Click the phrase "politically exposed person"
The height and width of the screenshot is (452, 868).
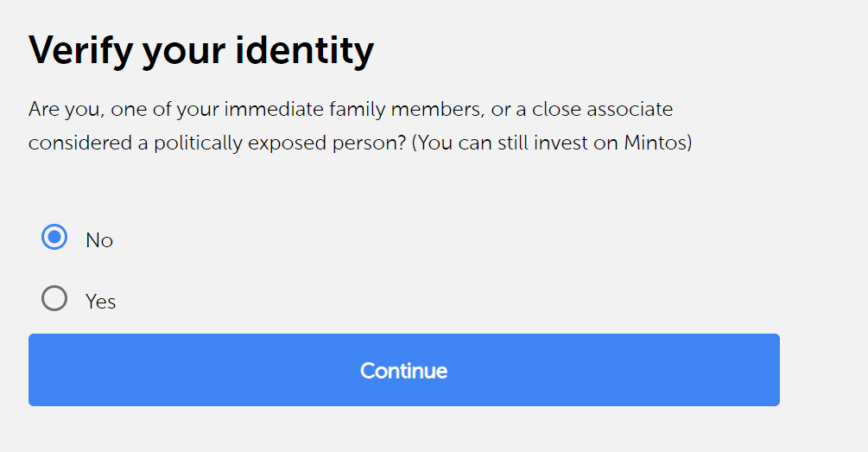(280, 143)
